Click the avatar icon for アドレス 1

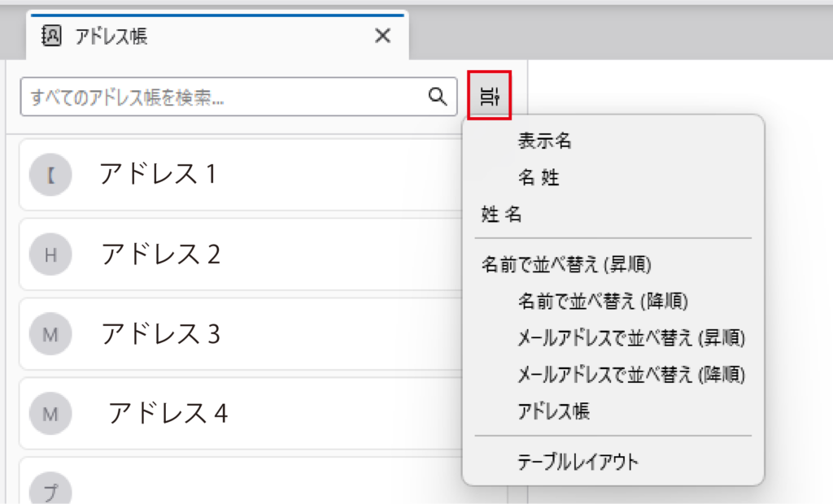tap(50, 175)
